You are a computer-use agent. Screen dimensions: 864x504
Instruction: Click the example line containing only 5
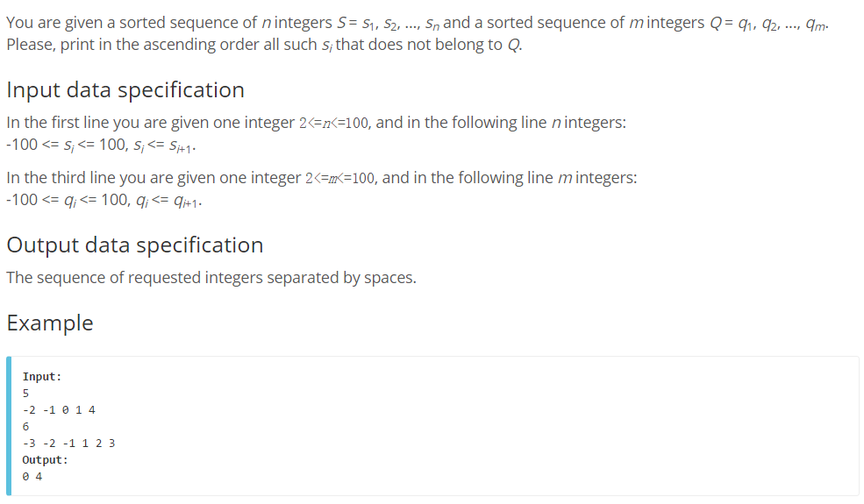point(26,394)
